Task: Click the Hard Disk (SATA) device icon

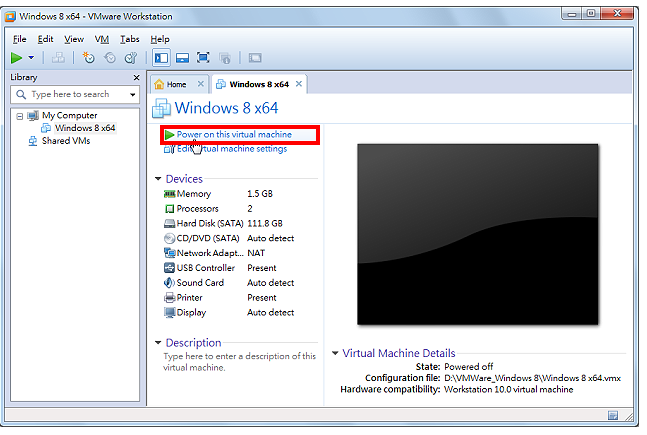Action: tap(170, 223)
